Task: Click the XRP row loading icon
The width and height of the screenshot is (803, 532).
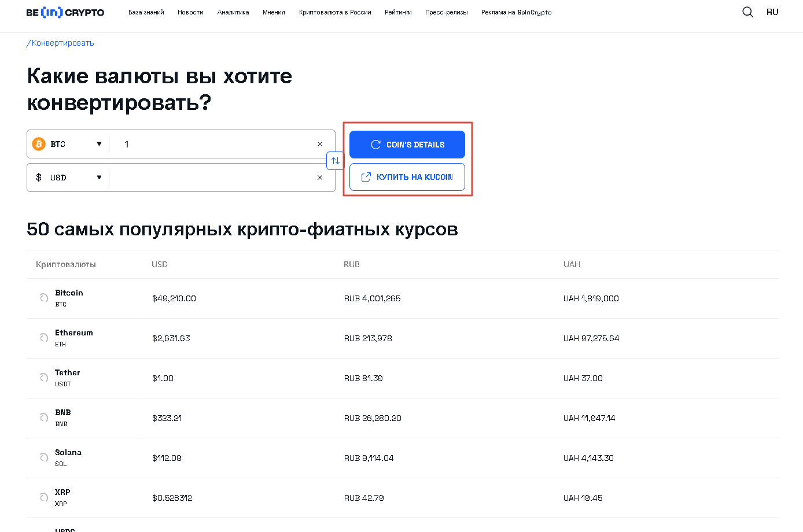Action: (x=44, y=497)
